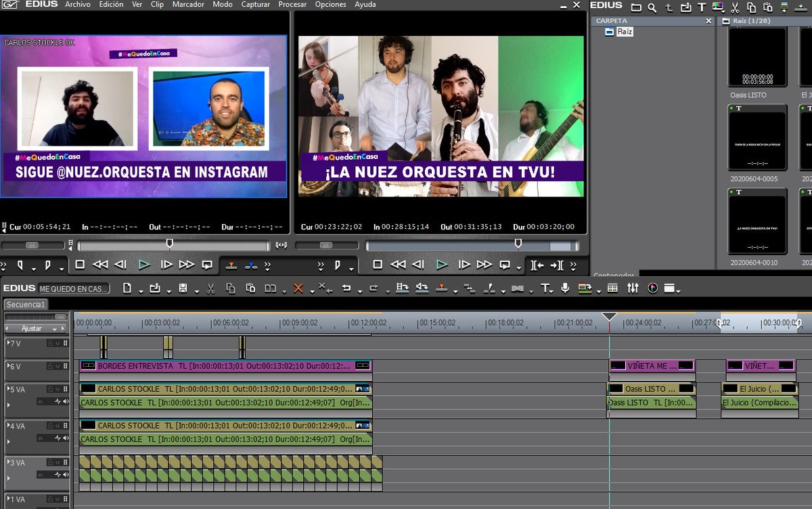Click the replace clip icon

point(270,288)
